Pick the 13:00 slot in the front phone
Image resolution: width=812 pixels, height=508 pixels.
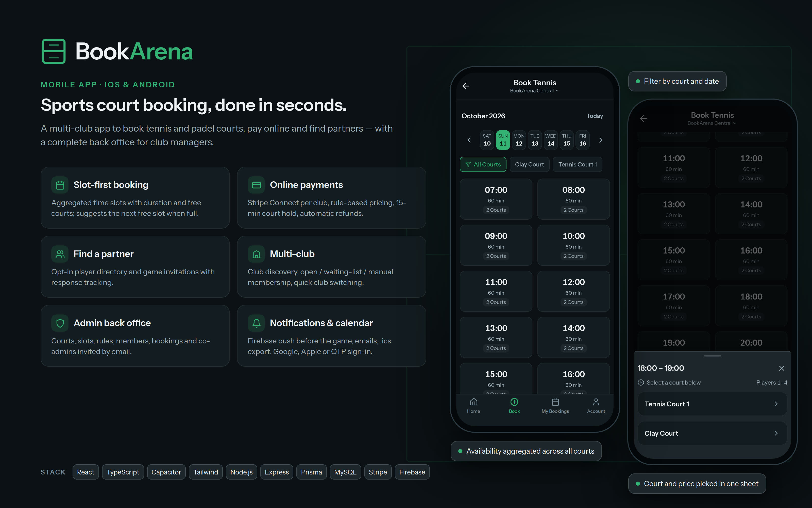[496, 337]
